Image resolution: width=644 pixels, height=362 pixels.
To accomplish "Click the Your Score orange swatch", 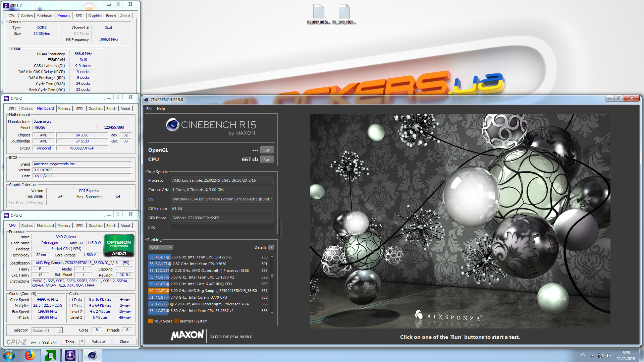I will pos(151,321).
